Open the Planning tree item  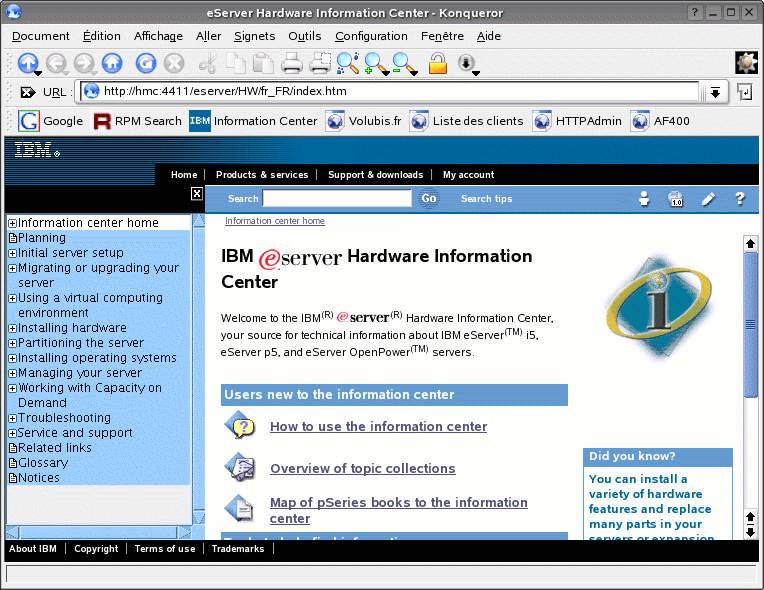coord(41,238)
